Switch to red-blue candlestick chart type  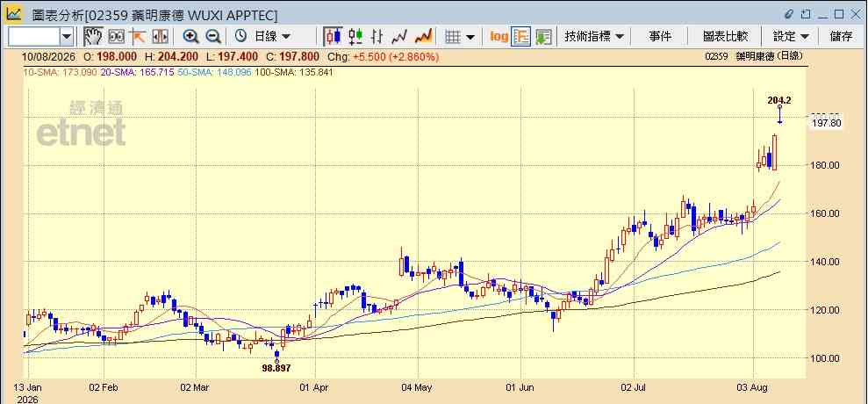coord(334,37)
